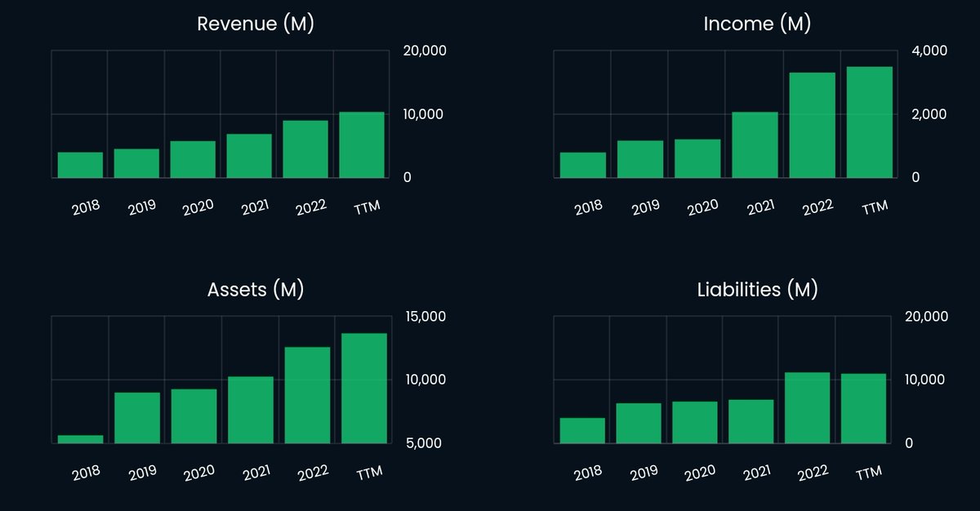Screen dimensions: 980x511
Task: Click the 2021 bar in Income chart
Action: (755, 144)
